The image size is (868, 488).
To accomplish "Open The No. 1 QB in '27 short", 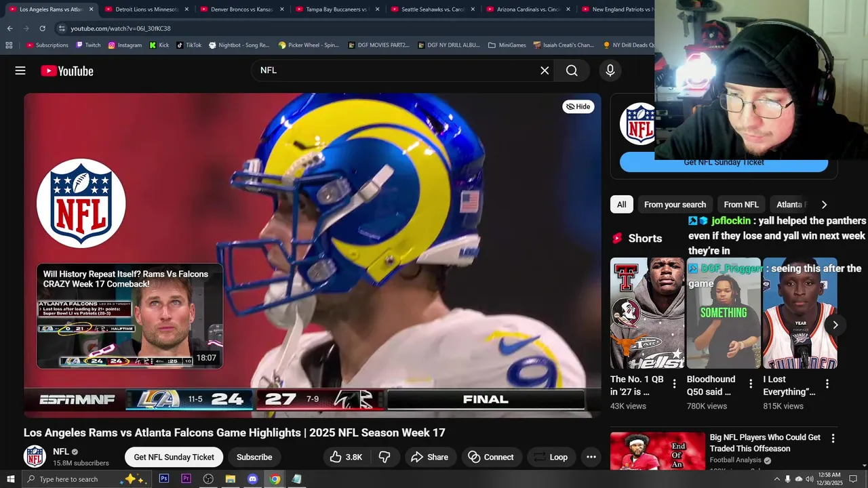I will (647, 313).
